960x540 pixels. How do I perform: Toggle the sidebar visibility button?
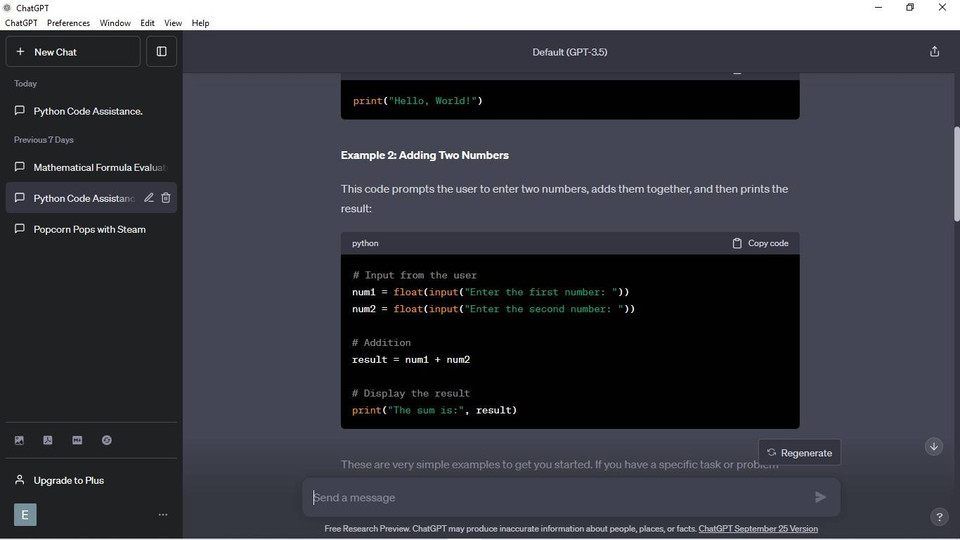[161, 52]
